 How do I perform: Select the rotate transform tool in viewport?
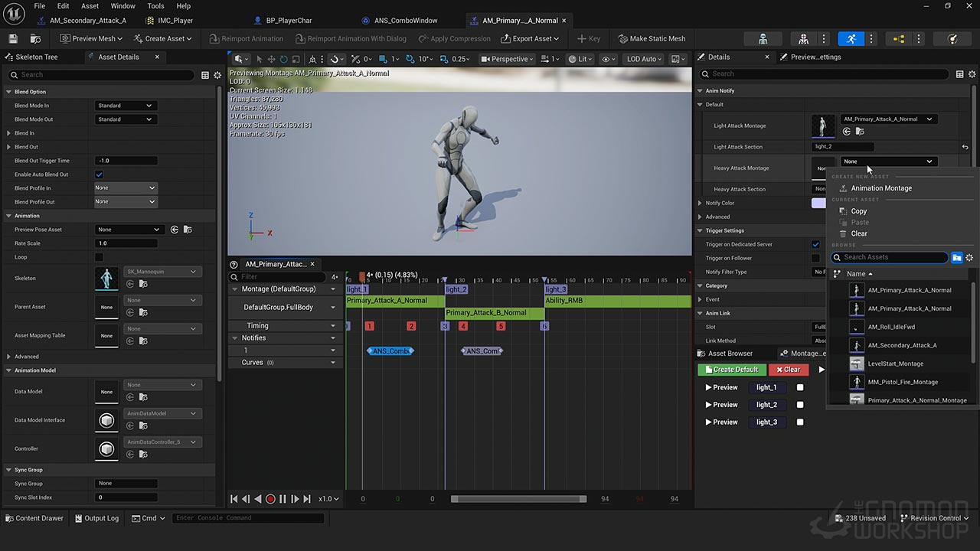tap(284, 59)
